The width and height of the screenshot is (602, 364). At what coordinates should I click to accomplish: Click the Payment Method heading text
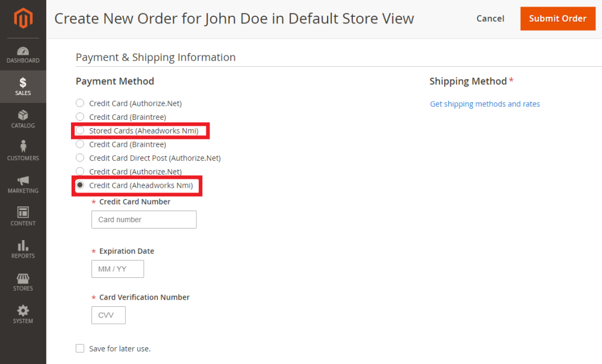pyautogui.click(x=115, y=81)
